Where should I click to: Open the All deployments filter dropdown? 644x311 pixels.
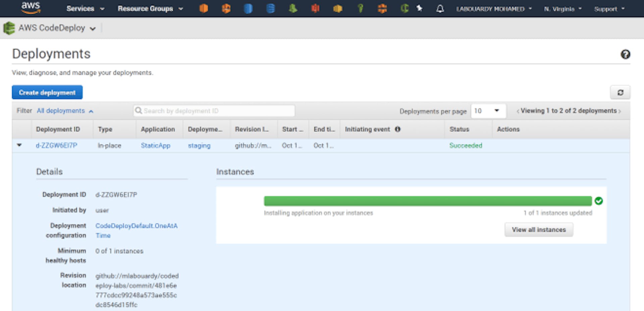(65, 111)
